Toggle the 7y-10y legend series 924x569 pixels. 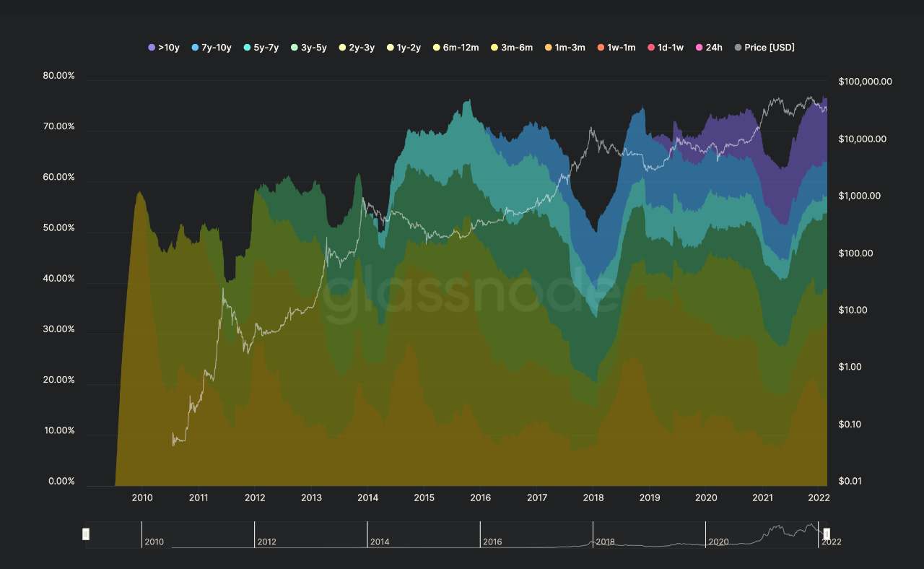[212, 48]
